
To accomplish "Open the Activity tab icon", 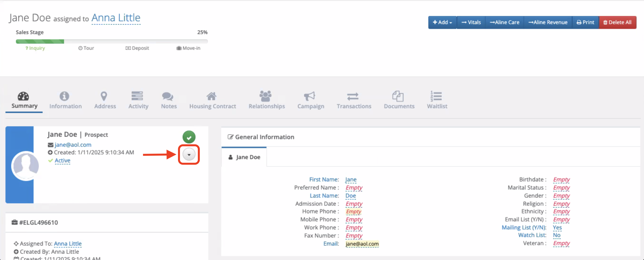I will point(137,96).
